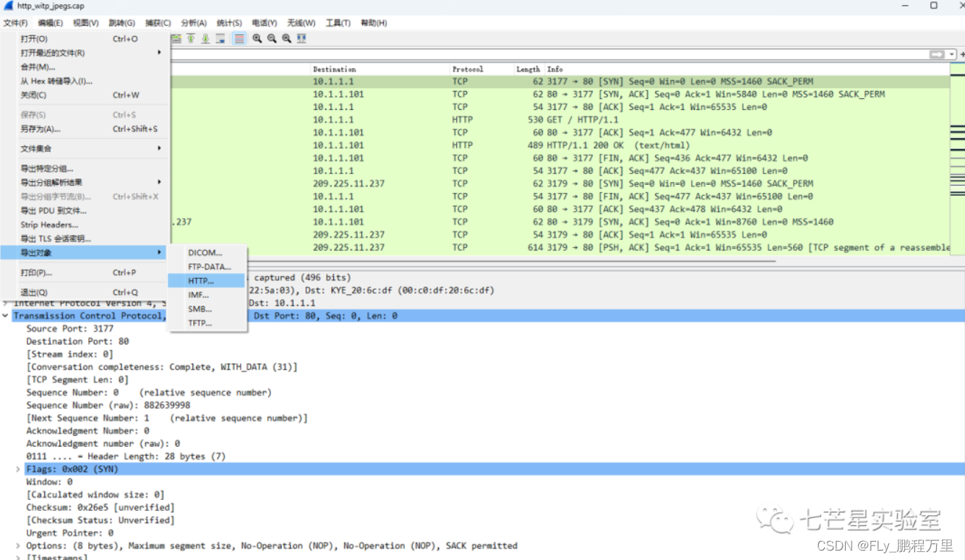Reset text to normal size icon
Image resolution: width=965 pixels, height=560 pixels.
286,38
